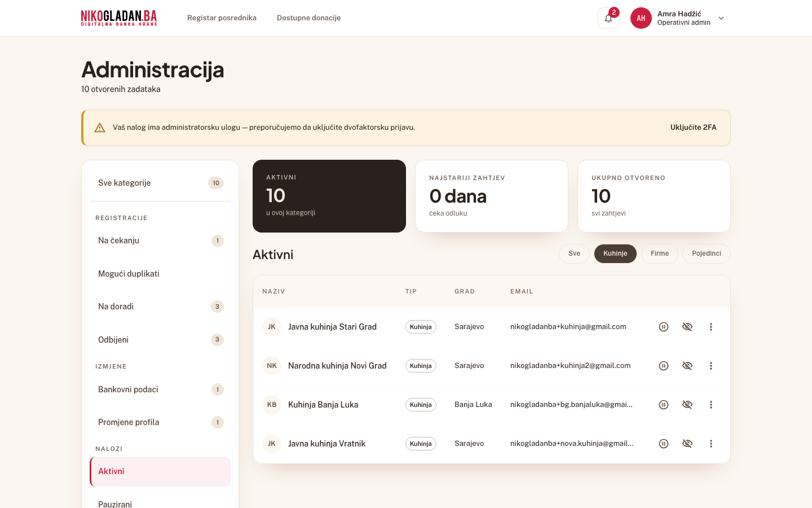The height and width of the screenshot is (508, 812).
Task: Click the NIKOGLADAN.BA logo
Action: [119, 18]
